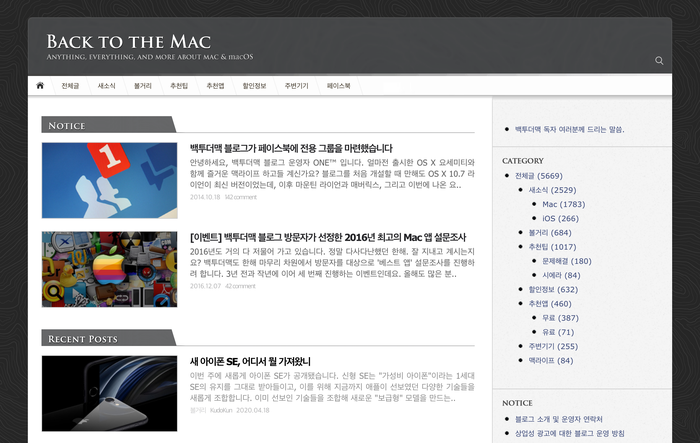Image resolution: width=700 pixels, height=443 pixels.
Task: Click the 볼거리 category tag under iPhone SE post
Action: (x=198, y=410)
